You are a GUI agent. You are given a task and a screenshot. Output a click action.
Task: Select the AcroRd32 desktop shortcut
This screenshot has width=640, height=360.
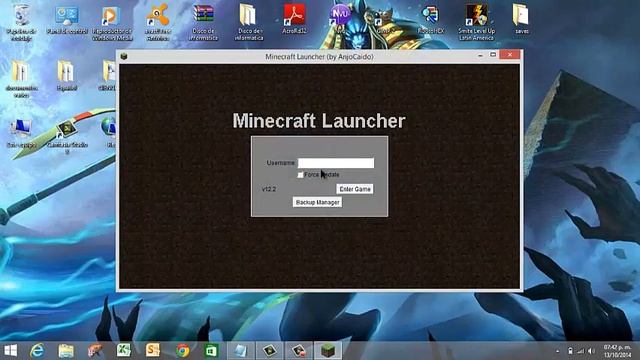(294, 19)
